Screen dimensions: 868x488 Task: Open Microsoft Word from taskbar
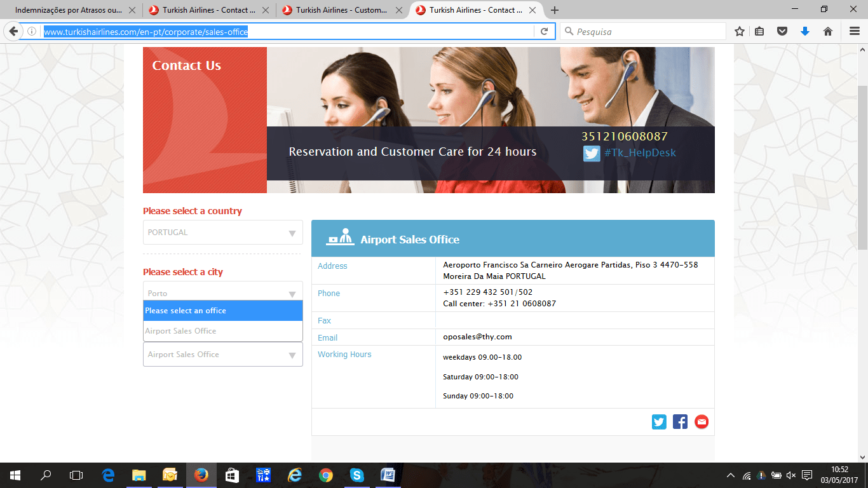pyautogui.click(x=388, y=475)
